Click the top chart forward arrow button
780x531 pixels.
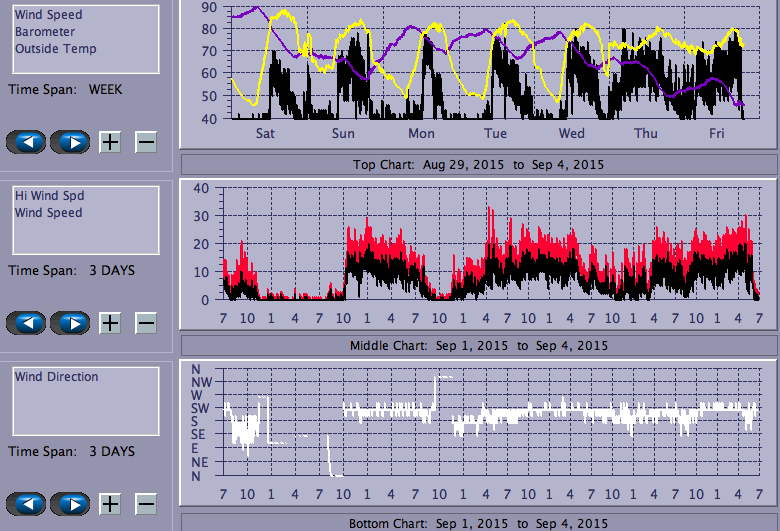coord(70,142)
